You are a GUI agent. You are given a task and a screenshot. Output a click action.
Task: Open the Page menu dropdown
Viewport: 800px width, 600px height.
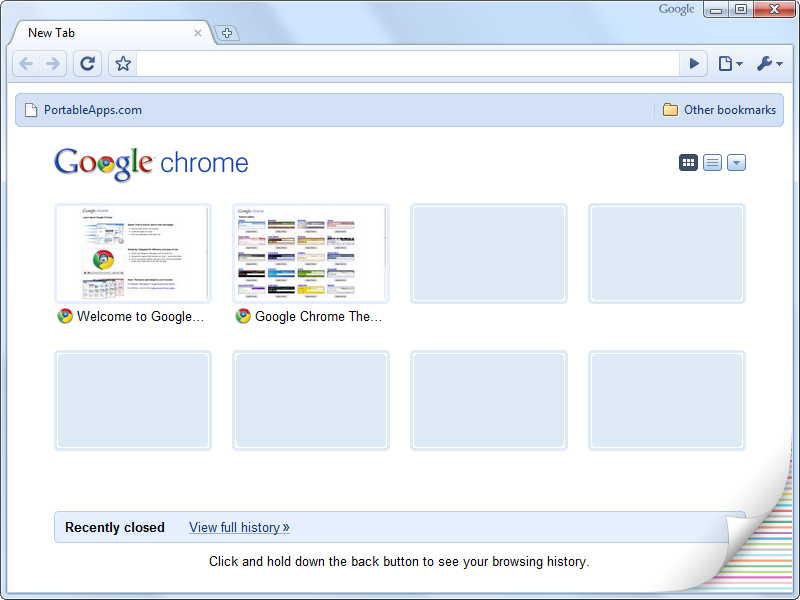click(730, 64)
